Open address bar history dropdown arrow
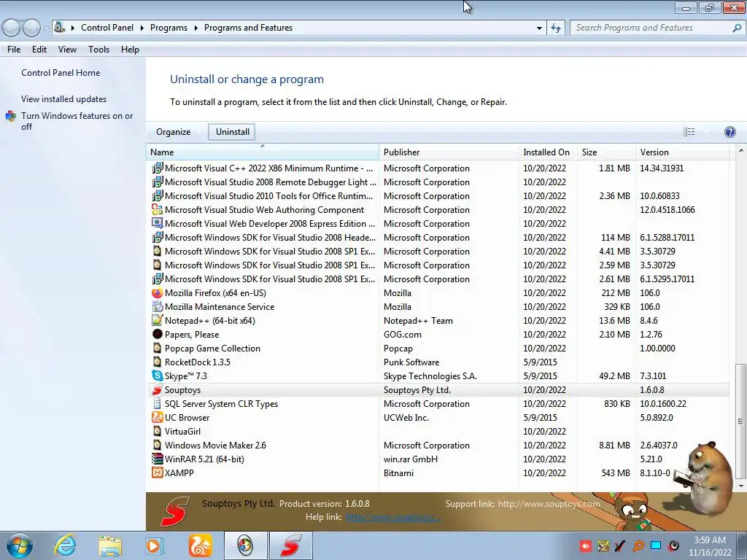 [539, 28]
